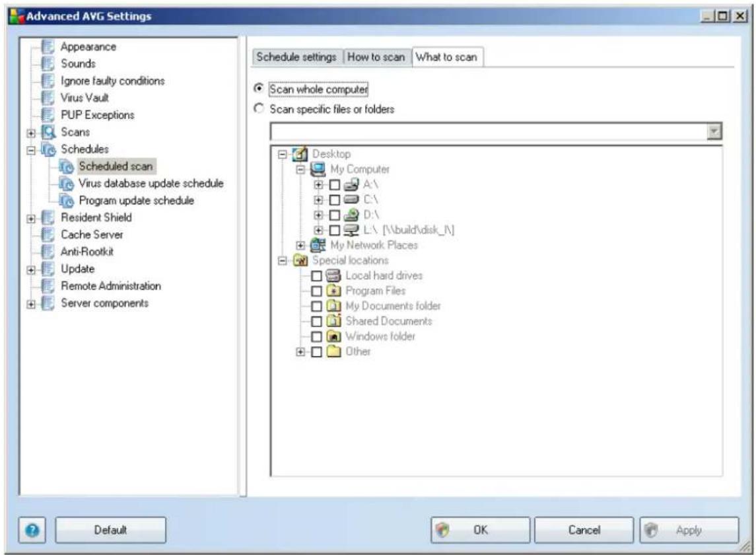Click the Program update schedule icon

pos(66,200)
